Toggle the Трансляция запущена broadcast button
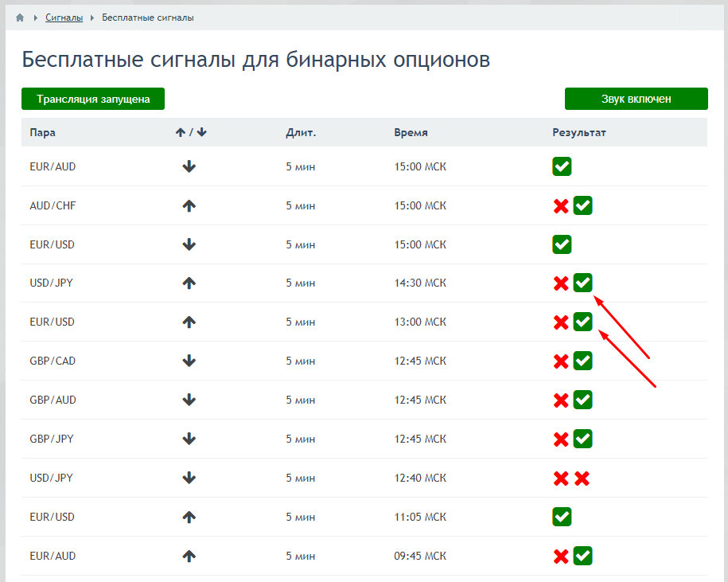Viewport: 728px width, 582px height. tap(93, 99)
